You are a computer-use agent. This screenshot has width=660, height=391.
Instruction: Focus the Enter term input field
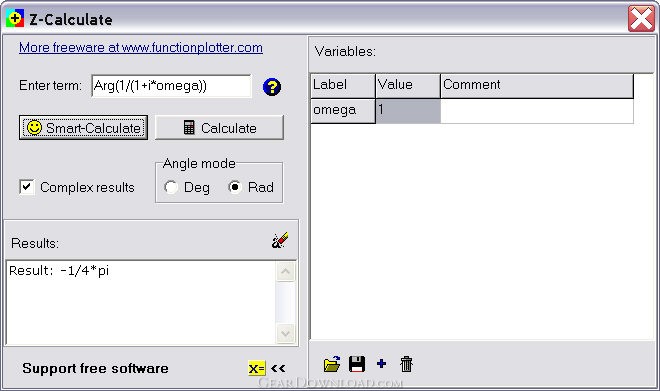171,86
